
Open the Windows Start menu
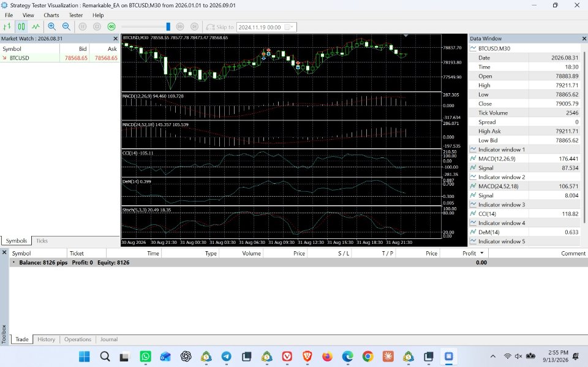tap(85, 356)
